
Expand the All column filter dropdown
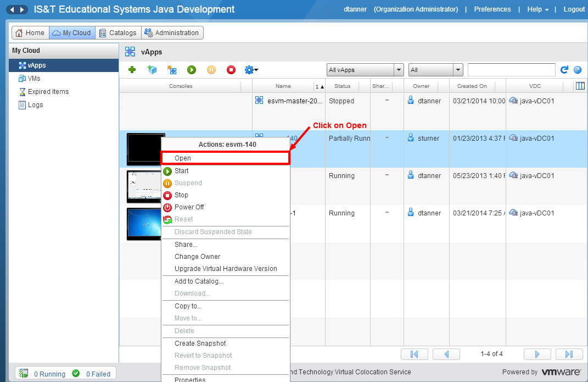tap(458, 70)
